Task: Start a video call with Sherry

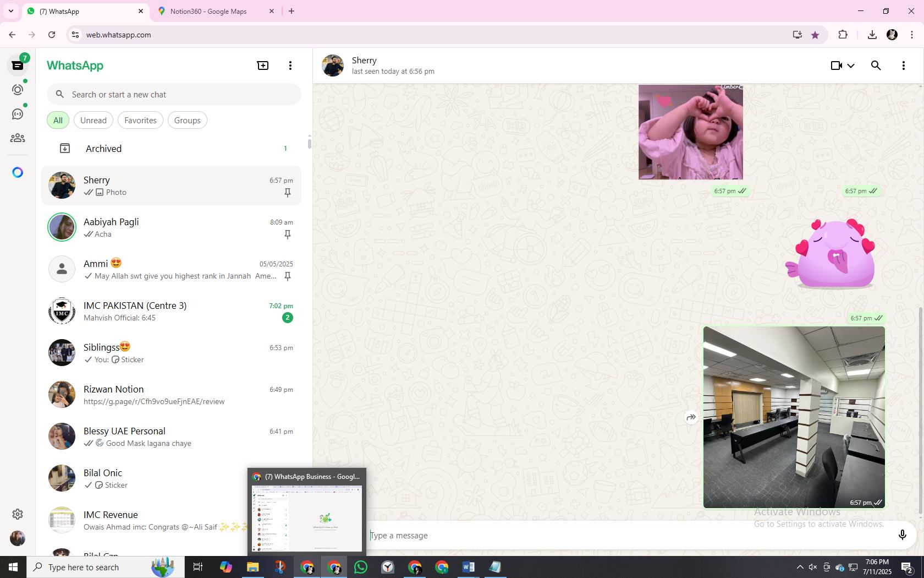Action: tap(836, 66)
